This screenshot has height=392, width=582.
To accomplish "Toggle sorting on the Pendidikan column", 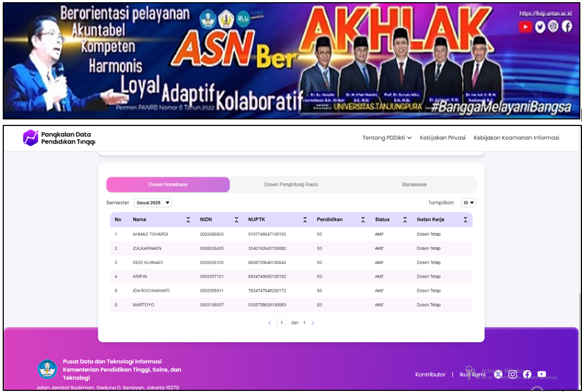I will 363,219.
